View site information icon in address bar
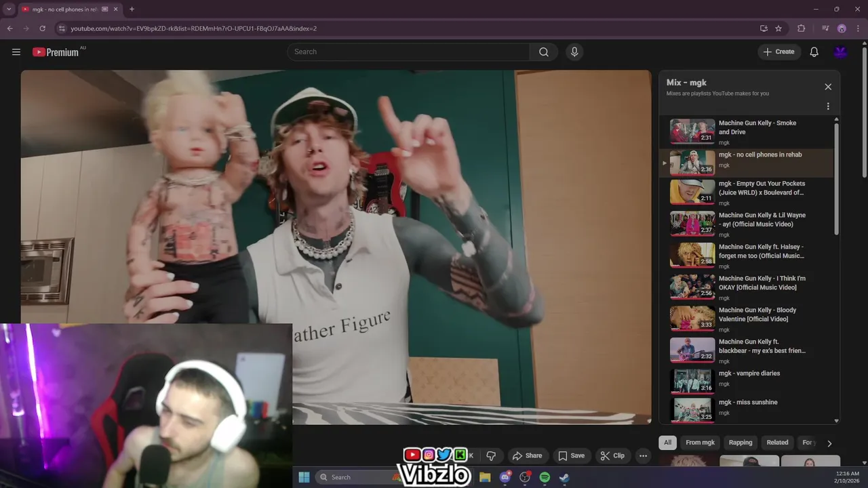Screen dimensions: 868x488 62,28
